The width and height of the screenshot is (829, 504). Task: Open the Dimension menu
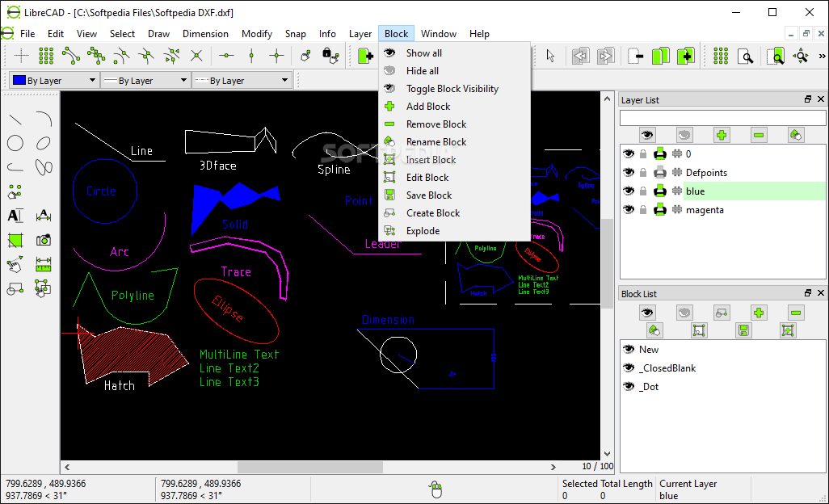pos(205,34)
